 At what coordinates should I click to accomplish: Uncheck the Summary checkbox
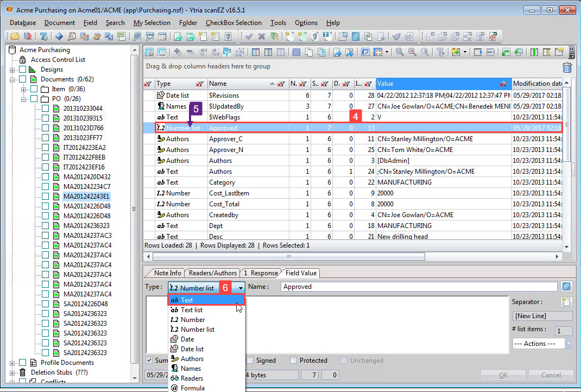(x=149, y=361)
